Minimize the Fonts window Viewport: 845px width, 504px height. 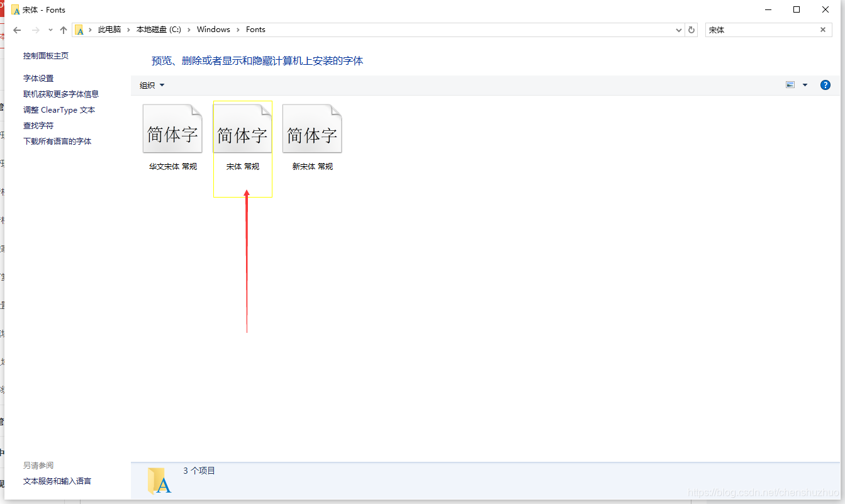point(768,9)
